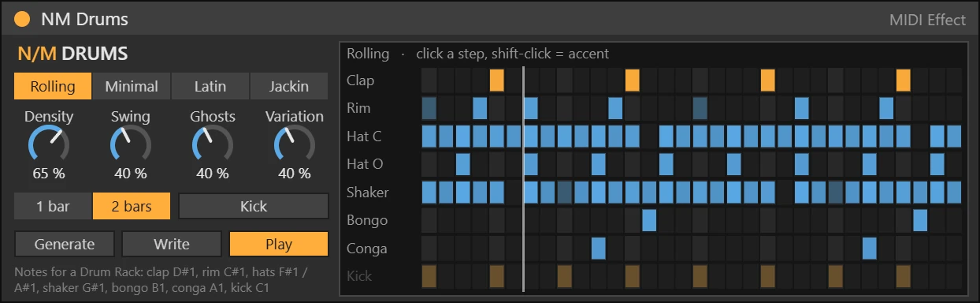Select the Minimal style
Screen dimensions: 980x303
pyautogui.click(x=132, y=86)
